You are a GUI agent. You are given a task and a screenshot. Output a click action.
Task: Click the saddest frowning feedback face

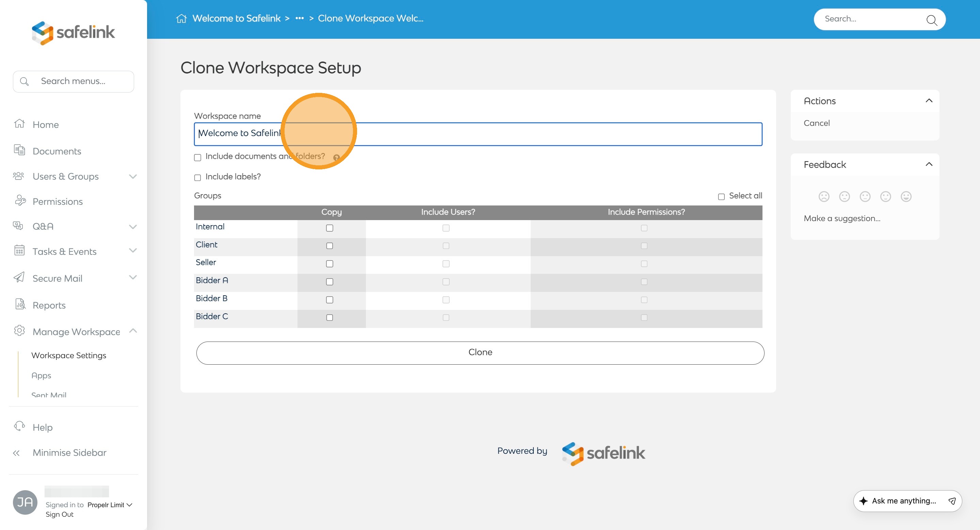(x=824, y=197)
